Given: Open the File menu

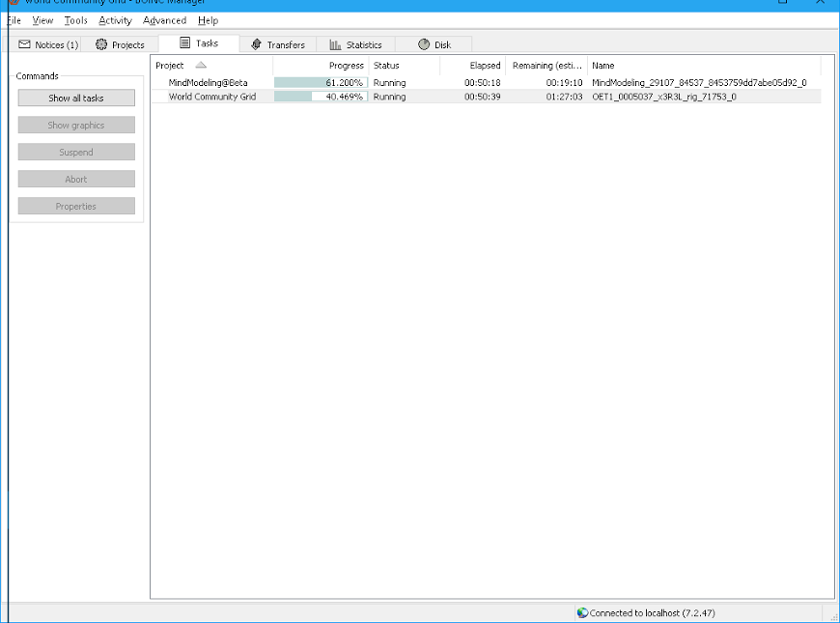Looking at the screenshot, I should (x=14, y=20).
